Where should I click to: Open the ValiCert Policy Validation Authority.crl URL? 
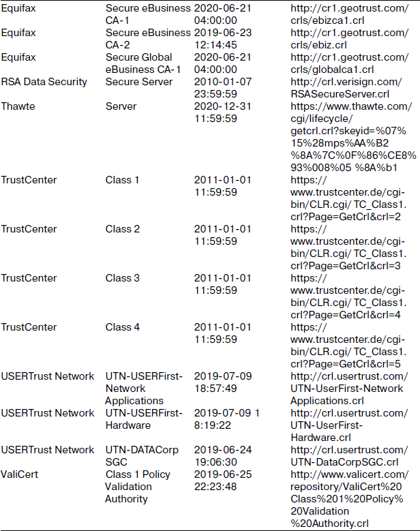point(350,499)
